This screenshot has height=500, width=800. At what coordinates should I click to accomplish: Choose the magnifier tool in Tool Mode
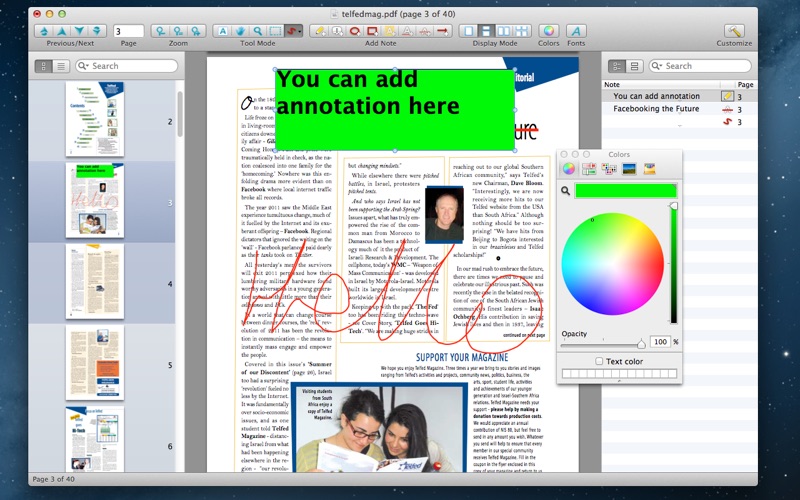[256, 31]
